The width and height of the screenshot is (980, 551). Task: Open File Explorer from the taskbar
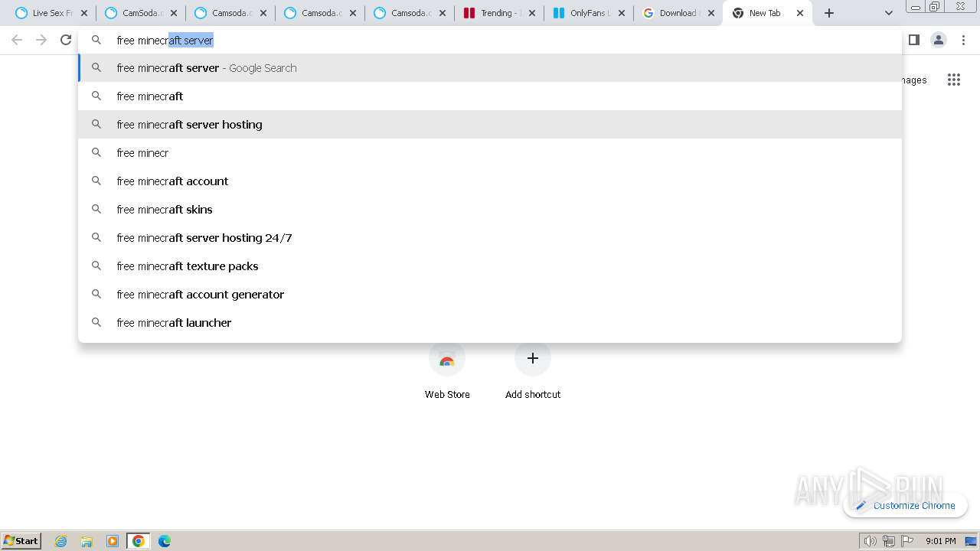(87, 541)
